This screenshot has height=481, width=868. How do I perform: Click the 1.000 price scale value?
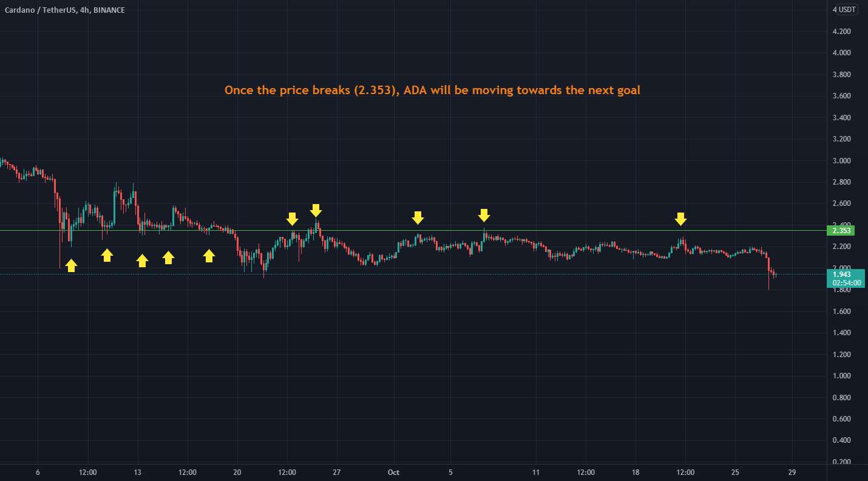841,376
